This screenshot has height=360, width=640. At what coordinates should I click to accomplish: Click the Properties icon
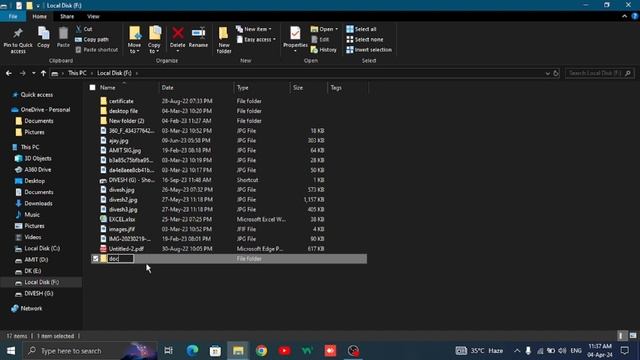295,33
